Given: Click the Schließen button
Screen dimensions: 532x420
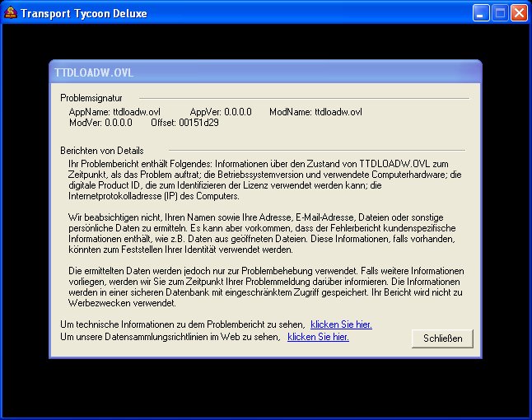Looking at the screenshot, I should pos(442,338).
